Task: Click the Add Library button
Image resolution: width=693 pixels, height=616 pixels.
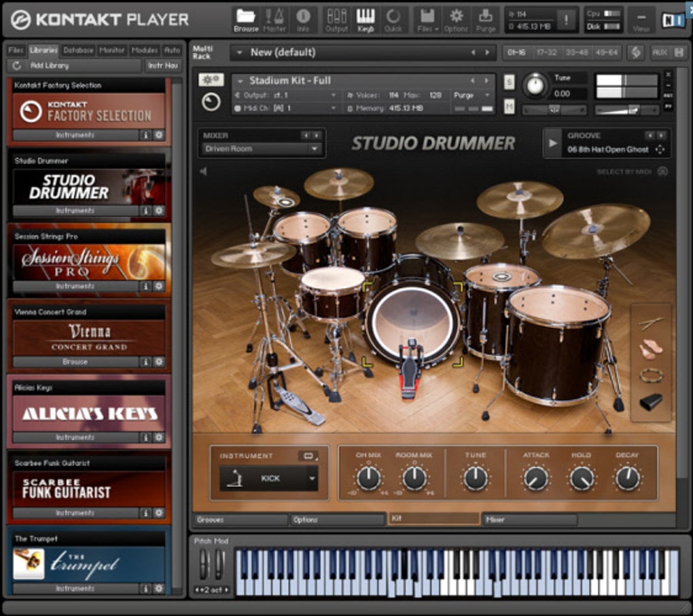Action: click(x=73, y=65)
